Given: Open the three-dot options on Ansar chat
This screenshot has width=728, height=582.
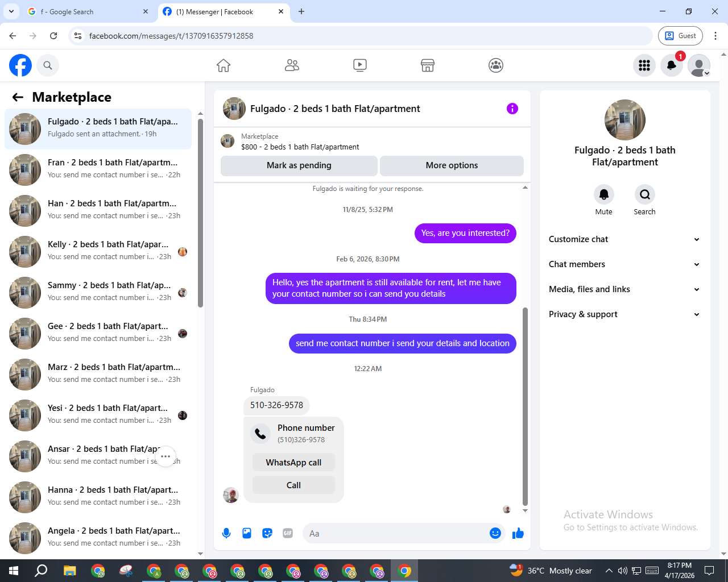Looking at the screenshot, I should tap(166, 456).
